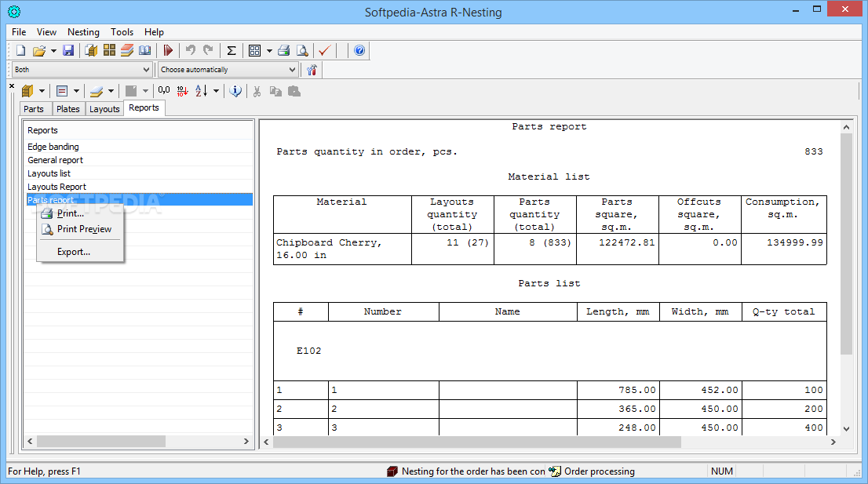Click 'Chipboard Cherry, 16.00 in' material cell
This screenshot has height=484, width=868.
[x=342, y=249]
